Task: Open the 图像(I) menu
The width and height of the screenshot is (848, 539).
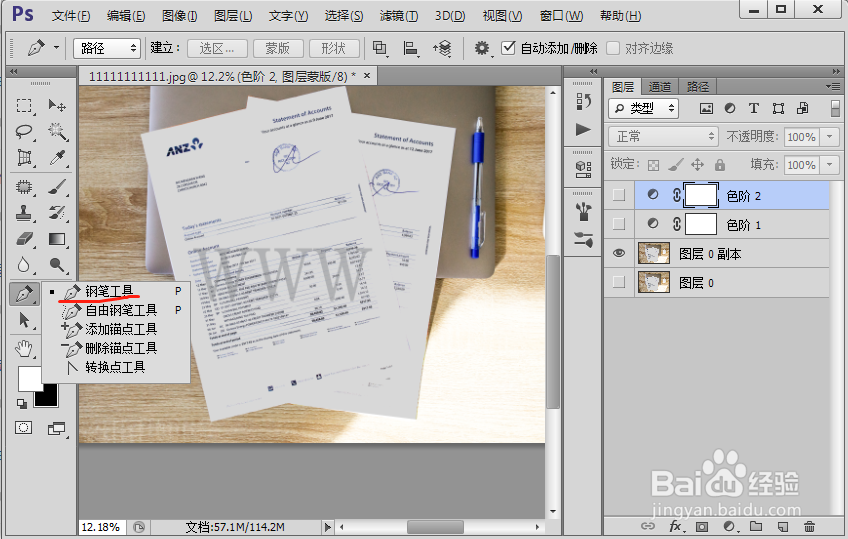Action: 180,16
